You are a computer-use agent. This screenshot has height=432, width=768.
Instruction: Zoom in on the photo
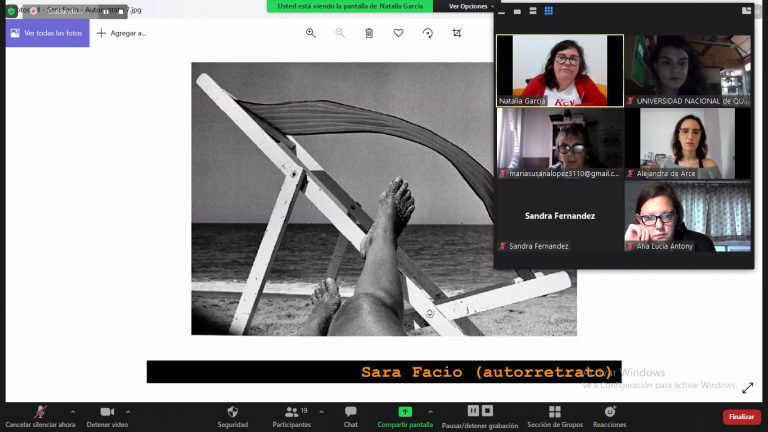tap(311, 33)
